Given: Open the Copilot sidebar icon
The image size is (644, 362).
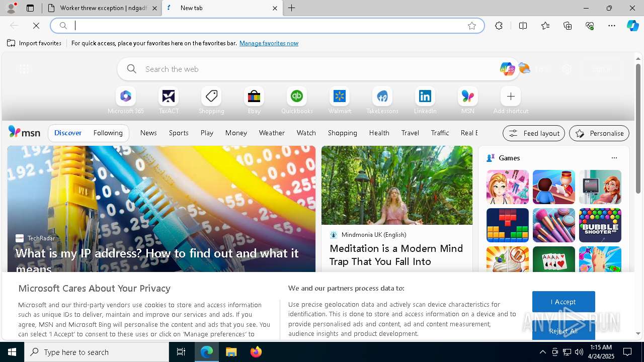Looking at the screenshot, I should tap(632, 26).
